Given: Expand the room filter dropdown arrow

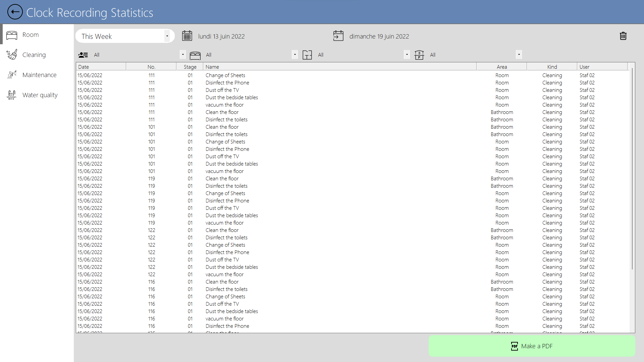Looking at the screenshot, I should (295, 55).
